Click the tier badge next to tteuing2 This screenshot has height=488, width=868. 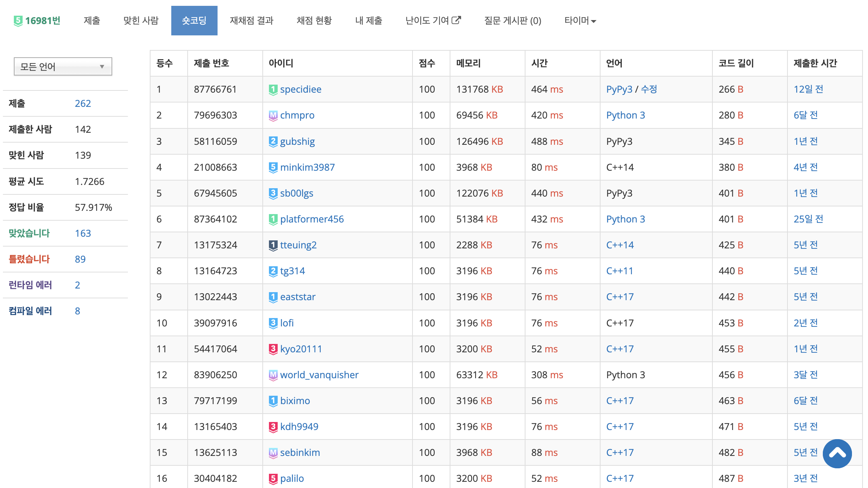273,245
